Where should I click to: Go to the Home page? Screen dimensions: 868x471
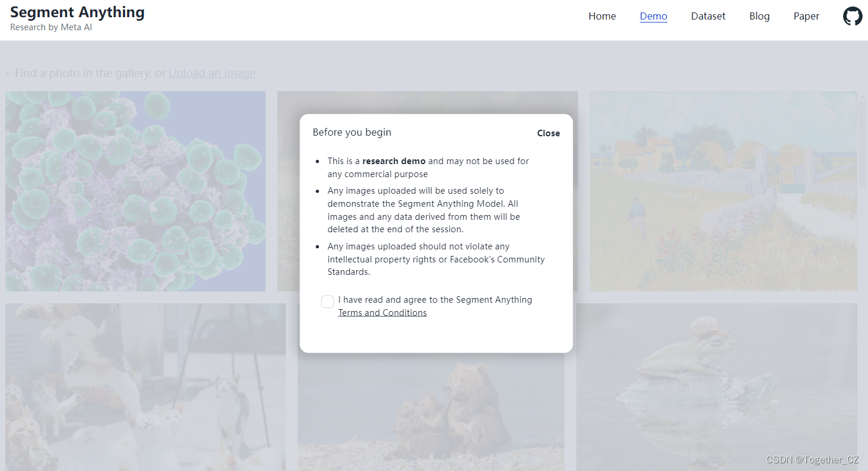point(602,16)
